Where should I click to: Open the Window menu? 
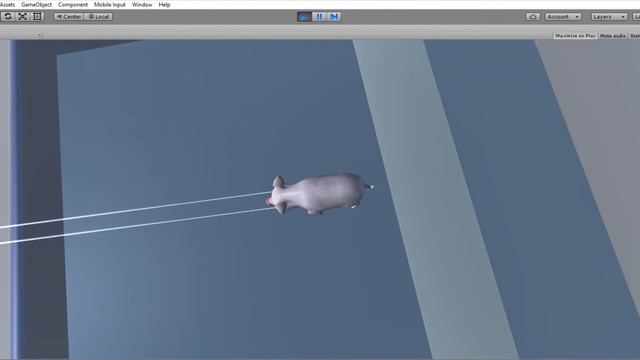tap(142, 5)
